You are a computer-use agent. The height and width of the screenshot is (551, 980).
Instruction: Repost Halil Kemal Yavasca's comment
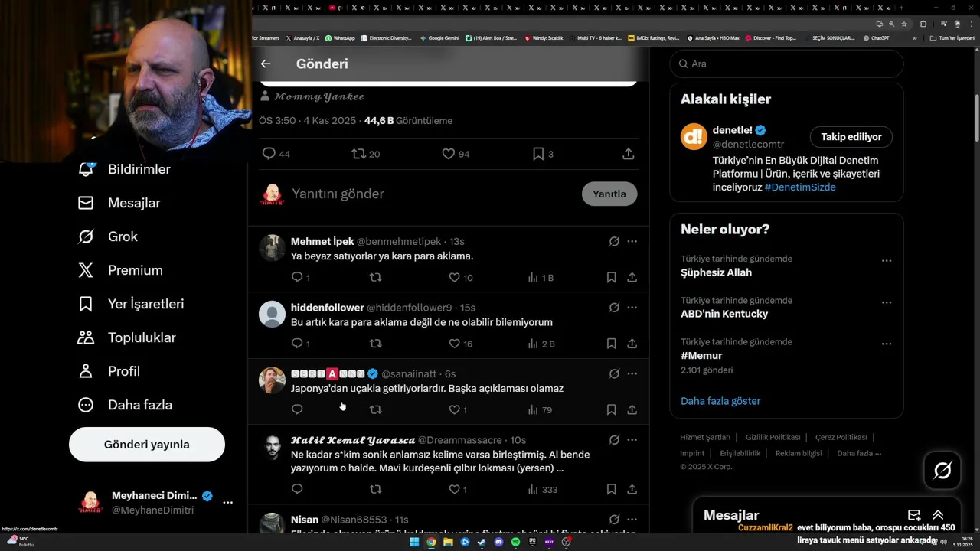[x=375, y=489]
